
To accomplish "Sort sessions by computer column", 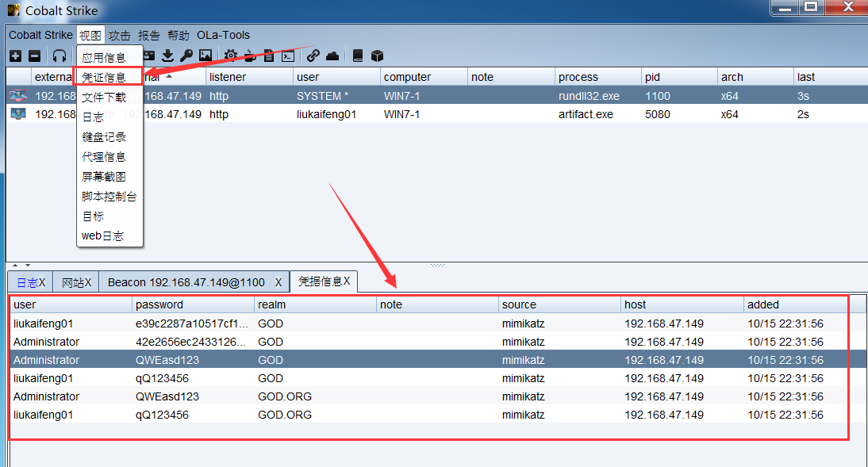I will point(424,77).
